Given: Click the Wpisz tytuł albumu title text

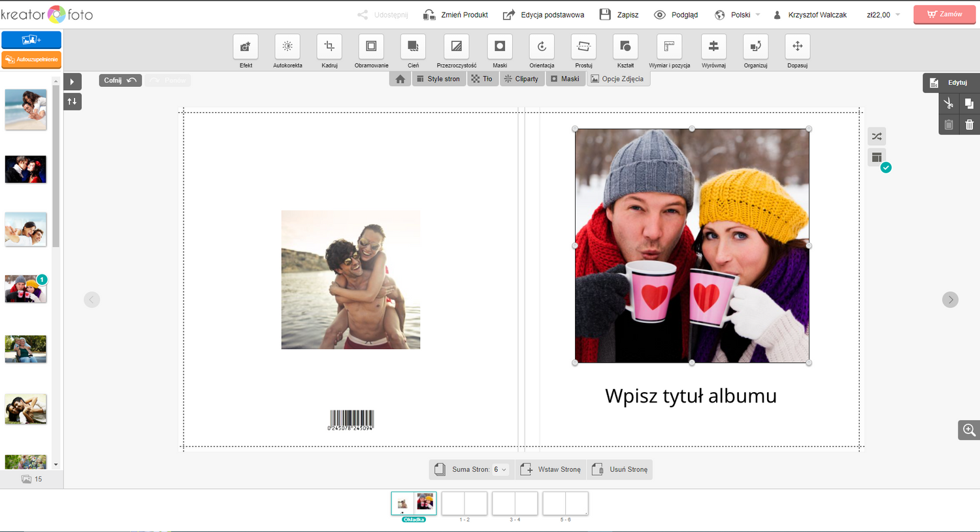Looking at the screenshot, I should (x=691, y=396).
